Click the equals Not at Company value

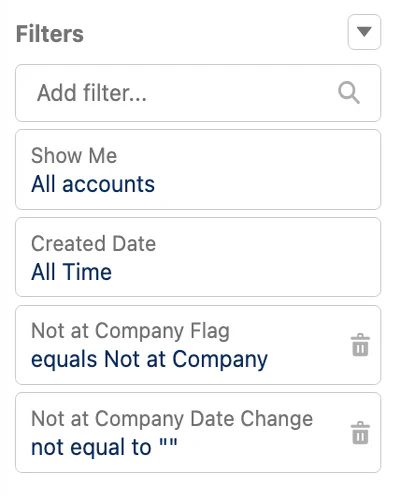tap(149, 360)
